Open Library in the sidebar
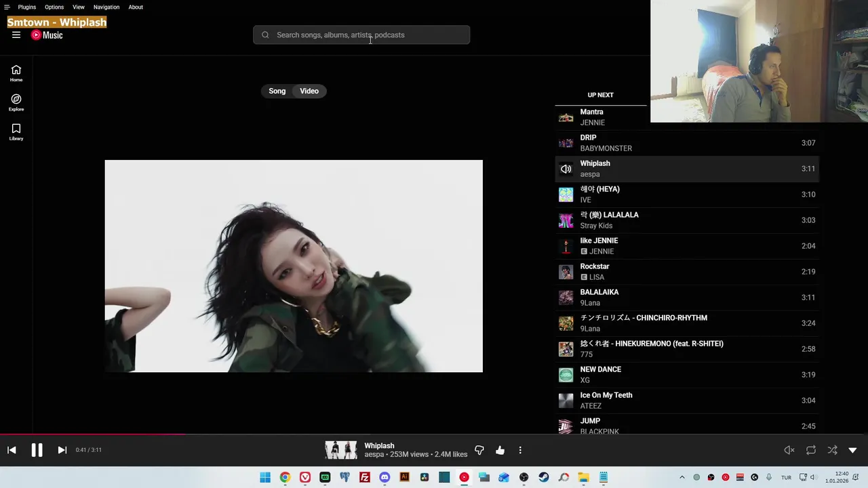 click(x=16, y=131)
